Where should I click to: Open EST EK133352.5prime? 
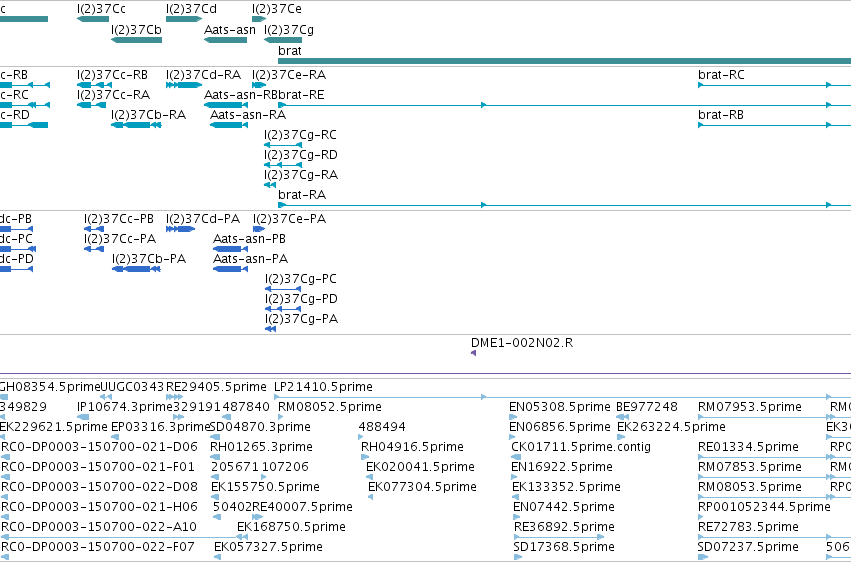(x=566, y=487)
